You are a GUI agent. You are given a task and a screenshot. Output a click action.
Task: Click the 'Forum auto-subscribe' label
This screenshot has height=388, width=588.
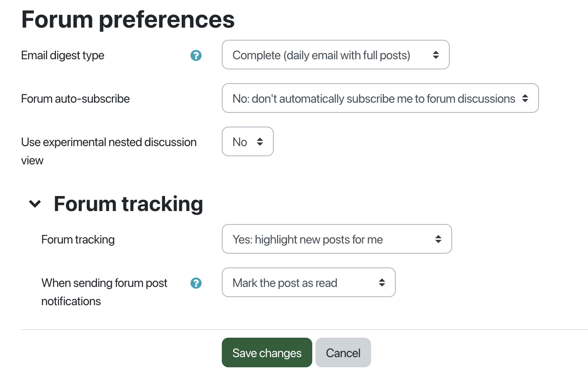click(75, 99)
